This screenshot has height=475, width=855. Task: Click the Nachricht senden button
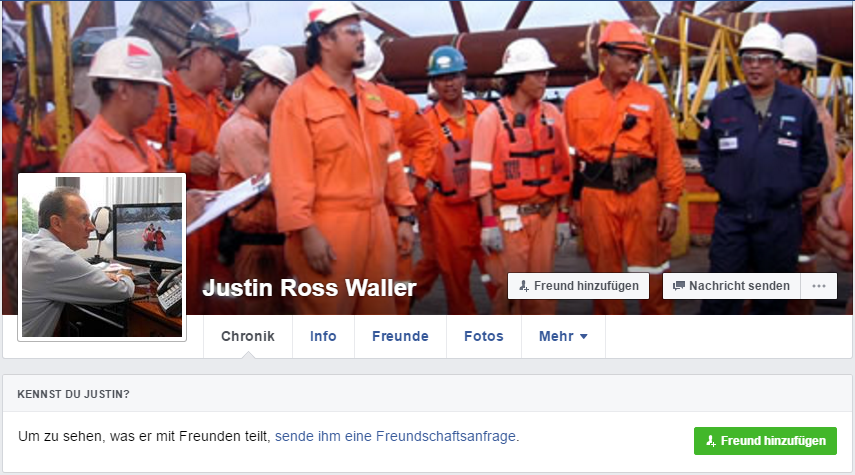[x=731, y=286]
